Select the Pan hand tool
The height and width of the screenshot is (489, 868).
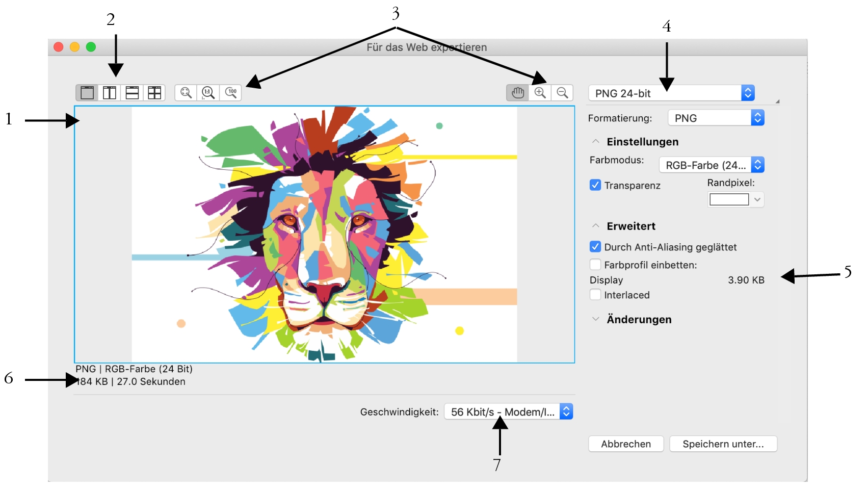(x=518, y=93)
